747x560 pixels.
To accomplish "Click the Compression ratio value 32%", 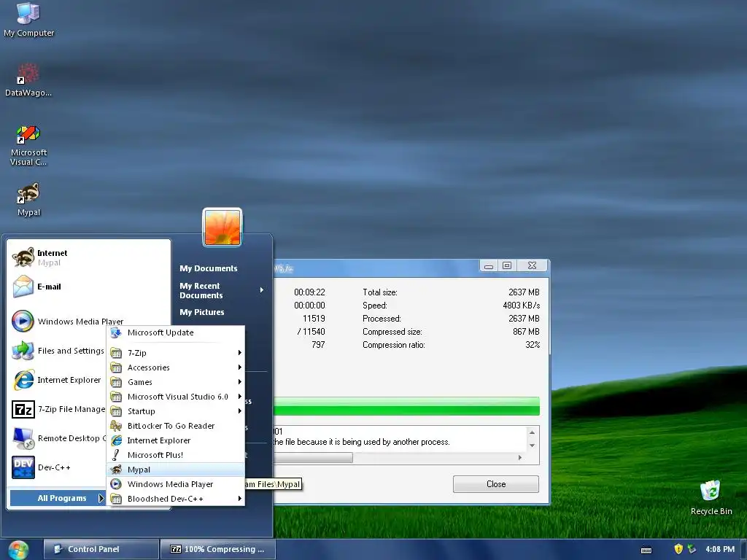I will tap(532, 345).
